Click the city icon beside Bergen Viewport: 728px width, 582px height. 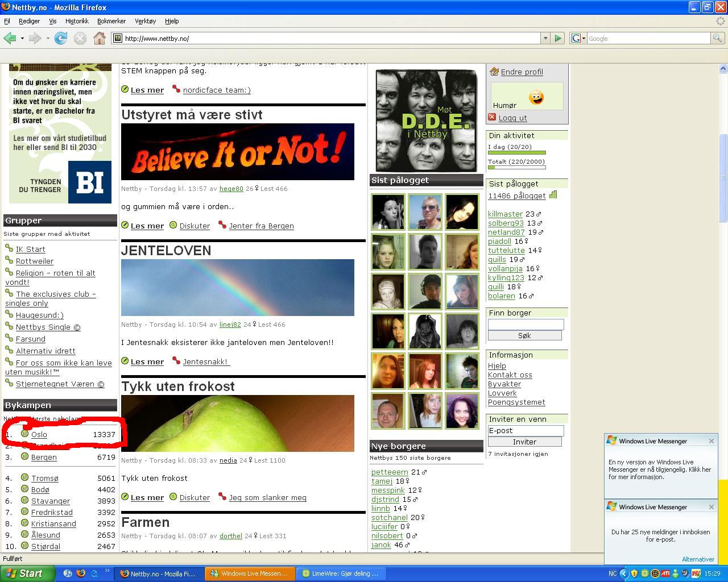24,456
